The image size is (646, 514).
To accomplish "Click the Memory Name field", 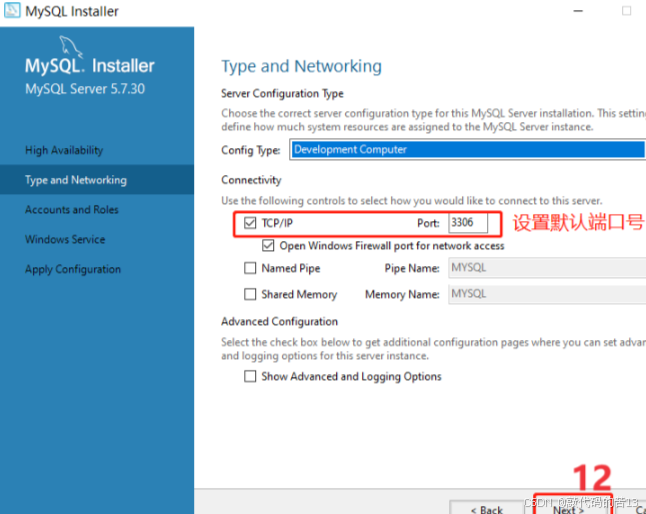I will coord(547,294).
